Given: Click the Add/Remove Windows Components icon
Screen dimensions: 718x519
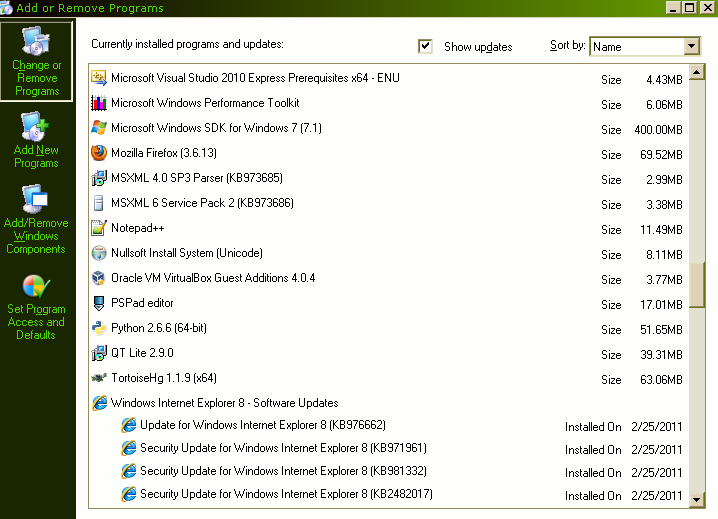Looking at the screenshot, I should pyautogui.click(x=35, y=199).
